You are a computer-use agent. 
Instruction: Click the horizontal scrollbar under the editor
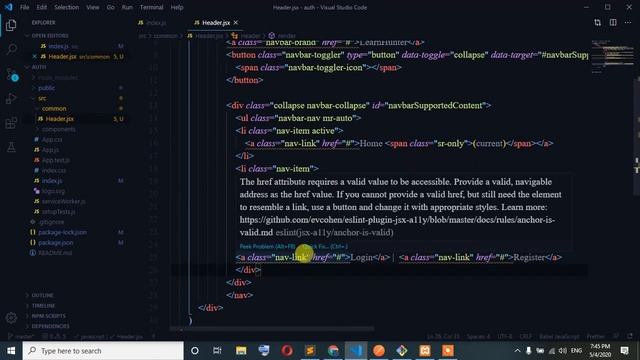tap(272, 329)
